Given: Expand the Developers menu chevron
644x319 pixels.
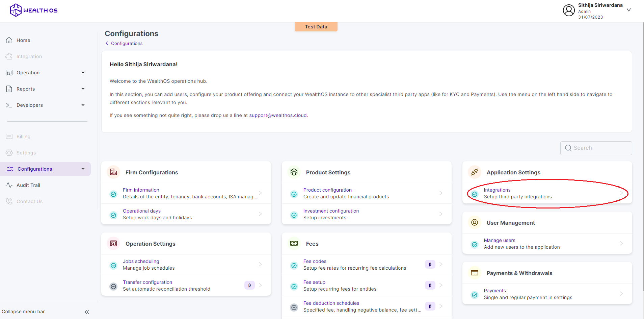Looking at the screenshot, I should click(x=83, y=105).
